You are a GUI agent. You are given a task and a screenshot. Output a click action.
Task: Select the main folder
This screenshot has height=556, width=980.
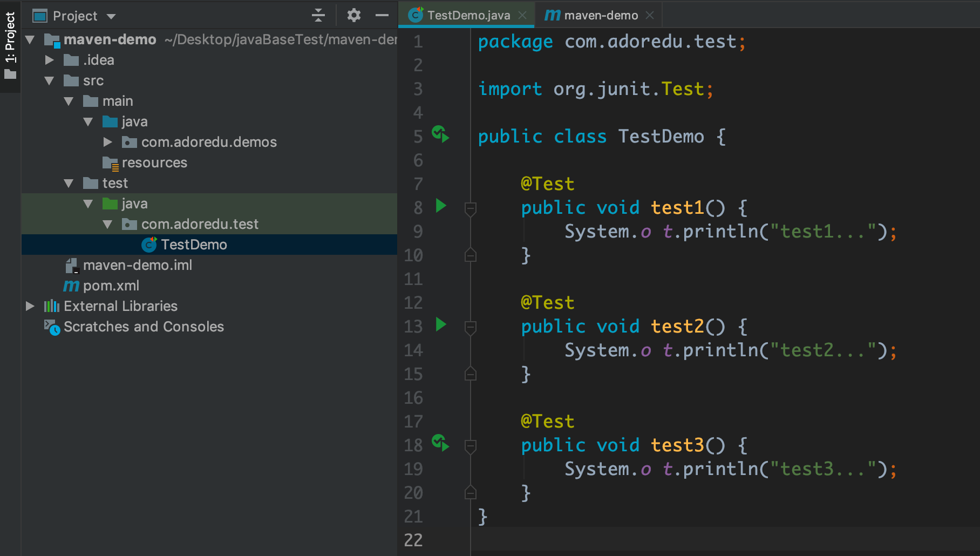coord(209,101)
